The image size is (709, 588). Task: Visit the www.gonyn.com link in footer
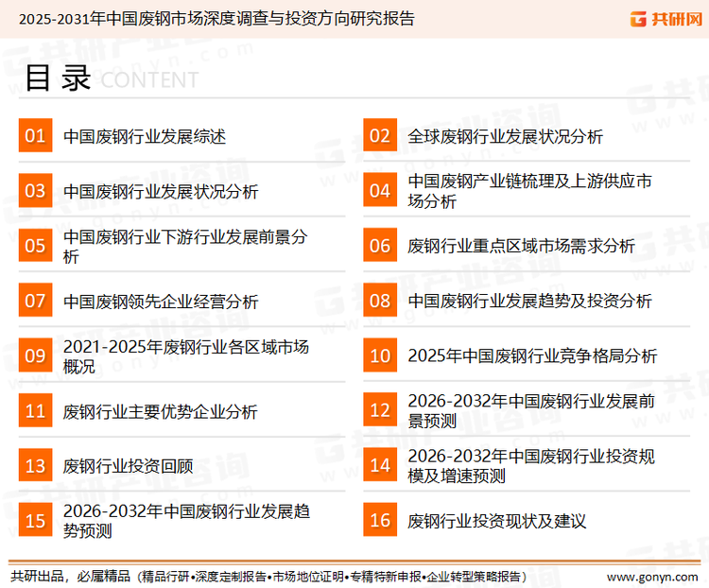point(652,578)
